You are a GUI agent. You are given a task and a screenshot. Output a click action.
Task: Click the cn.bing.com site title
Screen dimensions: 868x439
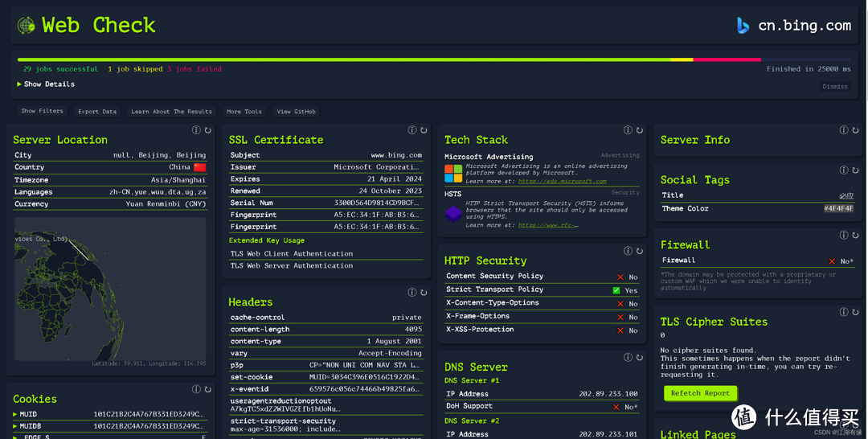point(805,26)
